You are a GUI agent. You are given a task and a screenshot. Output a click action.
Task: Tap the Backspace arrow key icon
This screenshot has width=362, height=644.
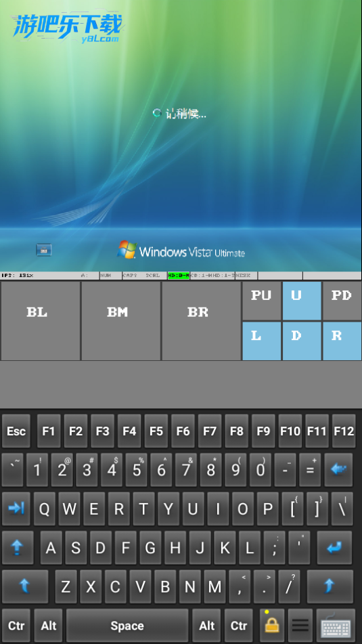338,469
